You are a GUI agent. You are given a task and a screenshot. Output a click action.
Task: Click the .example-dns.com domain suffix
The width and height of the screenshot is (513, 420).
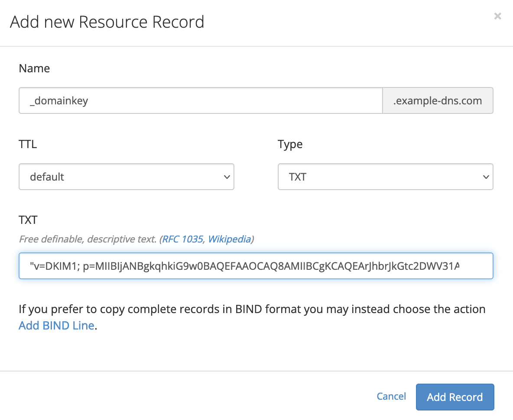tap(438, 100)
